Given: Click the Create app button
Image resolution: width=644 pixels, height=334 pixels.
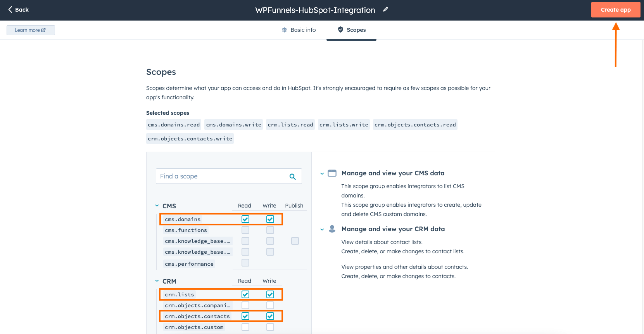Looking at the screenshot, I should 616,10.
